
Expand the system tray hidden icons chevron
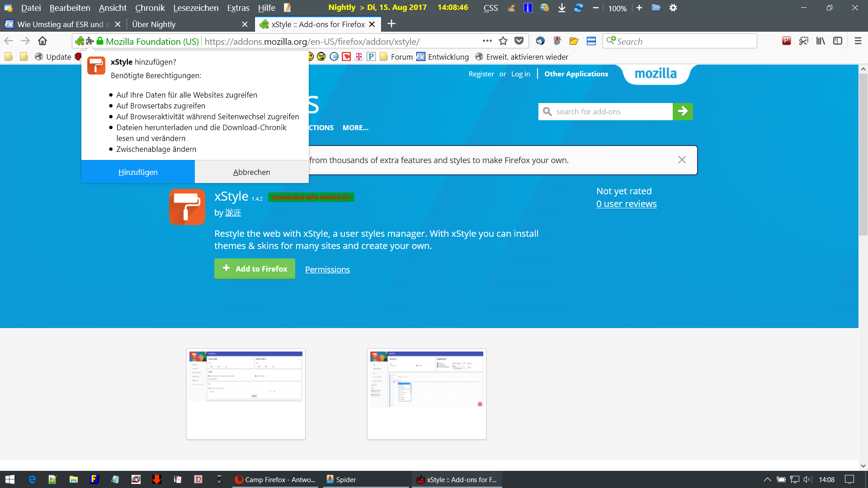coord(767,479)
